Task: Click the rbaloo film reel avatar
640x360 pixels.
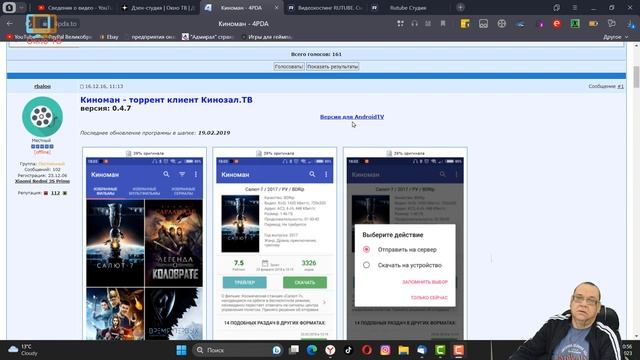Action: coord(42,117)
